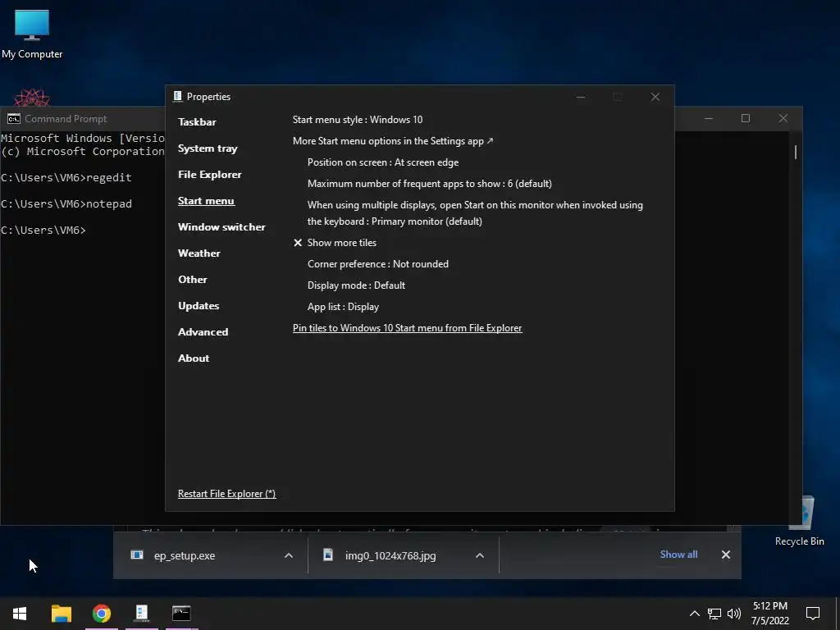Show hidden system tray icons
840x630 pixels.
(x=694, y=614)
